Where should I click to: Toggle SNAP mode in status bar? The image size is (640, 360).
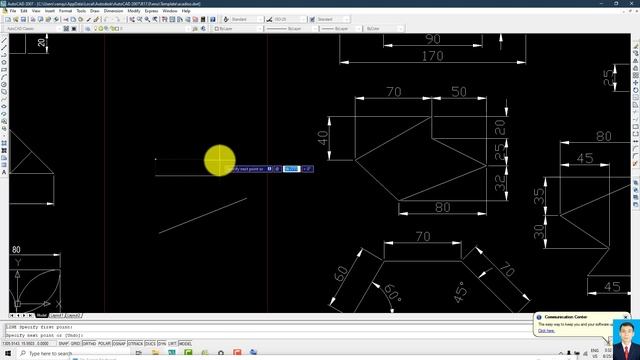coord(63,344)
